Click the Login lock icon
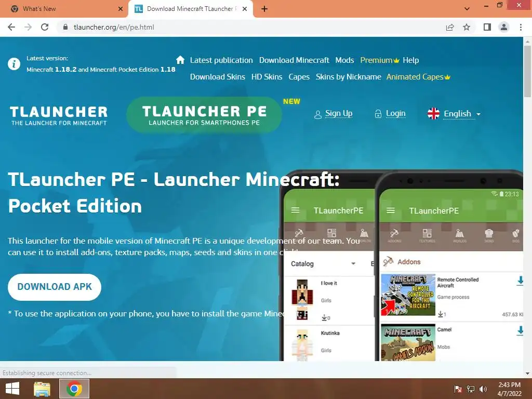Viewport: 532px width, 399px height. (x=378, y=114)
